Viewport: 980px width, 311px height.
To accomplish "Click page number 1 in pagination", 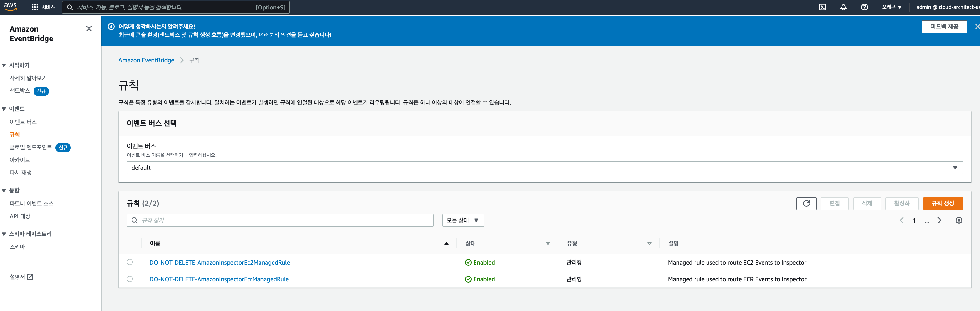I will (x=914, y=221).
